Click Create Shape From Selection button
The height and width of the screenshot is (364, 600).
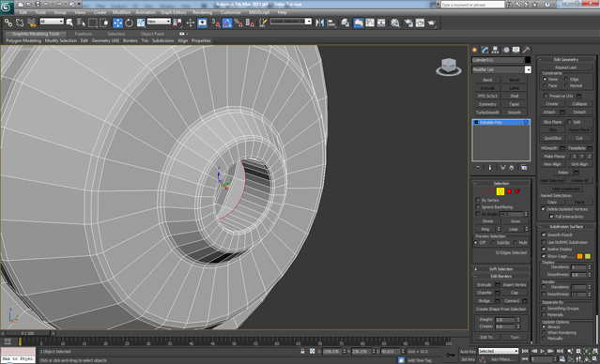point(500,309)
